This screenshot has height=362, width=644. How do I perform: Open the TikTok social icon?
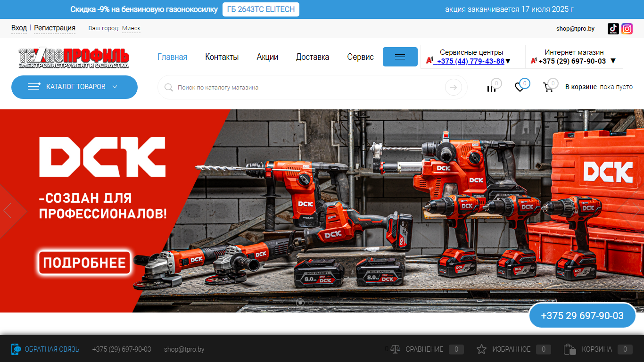coord(613,29)
